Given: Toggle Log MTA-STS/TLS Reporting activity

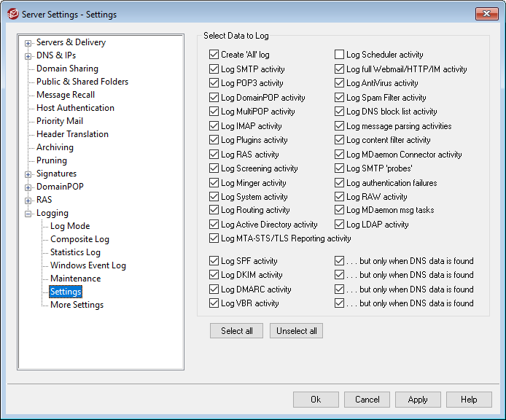Looking at the screenshot, I should pos(214,238).
